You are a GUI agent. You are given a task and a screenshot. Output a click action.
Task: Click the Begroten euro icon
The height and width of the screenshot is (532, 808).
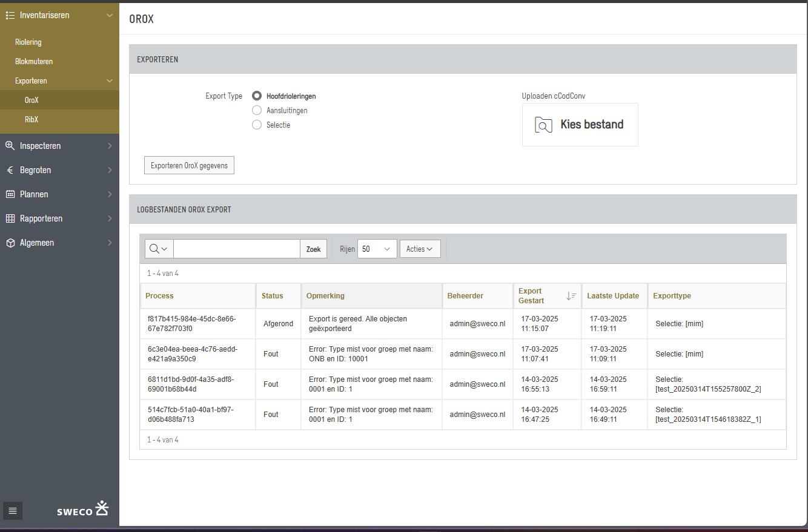(x=10, y=170)
